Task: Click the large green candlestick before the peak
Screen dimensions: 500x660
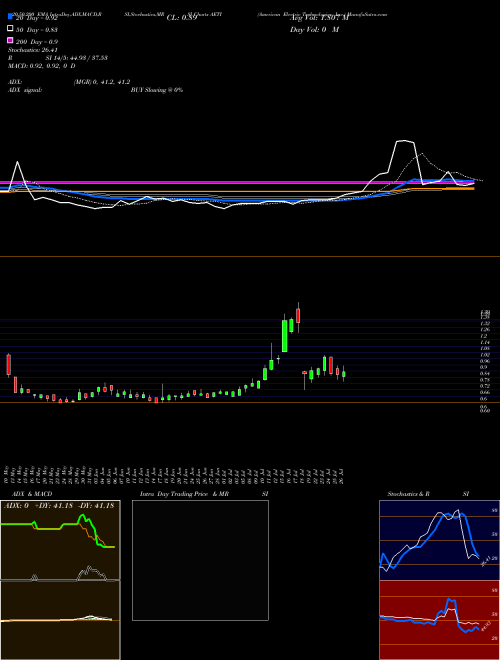Action: click(285, 335)
